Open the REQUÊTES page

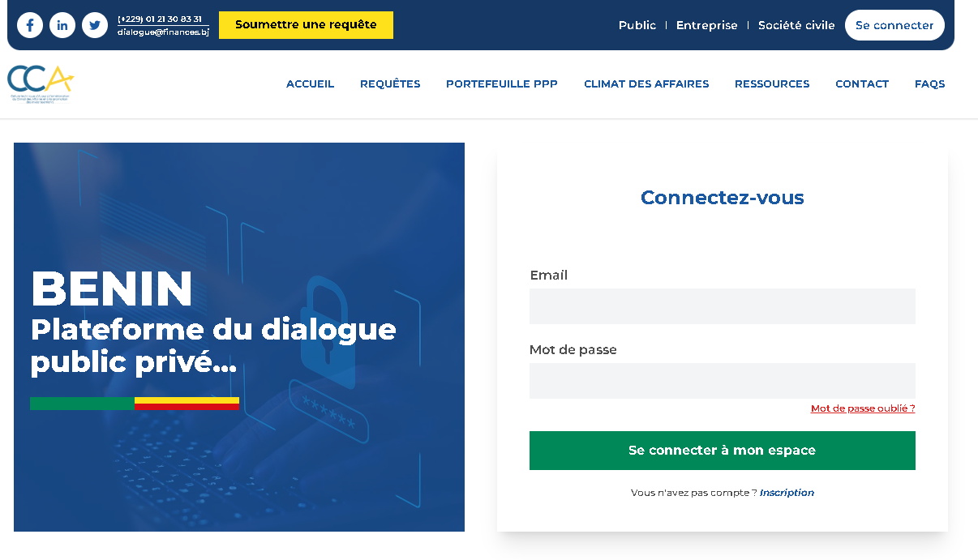(x=389, y=83)
